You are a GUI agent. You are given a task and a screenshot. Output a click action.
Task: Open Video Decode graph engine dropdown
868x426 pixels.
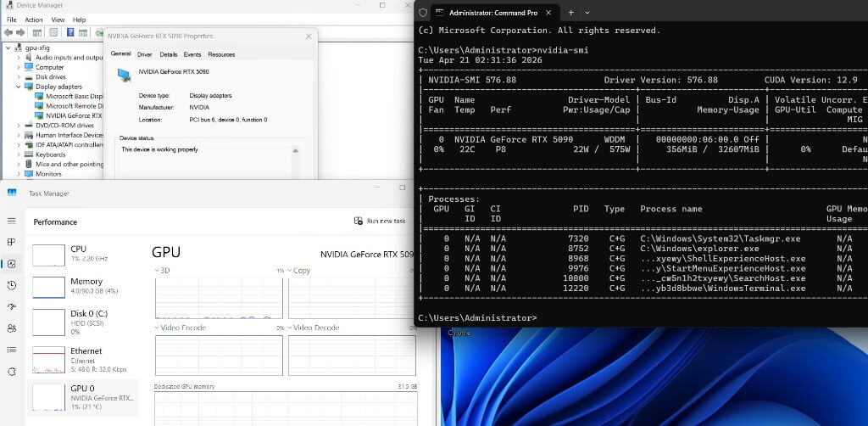(290, 328)
